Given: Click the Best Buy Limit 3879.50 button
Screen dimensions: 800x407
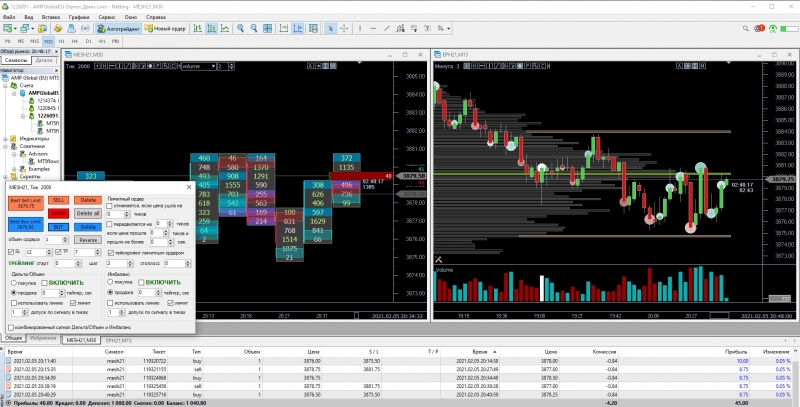Looking at the screenshot, I should click(26, 224).
